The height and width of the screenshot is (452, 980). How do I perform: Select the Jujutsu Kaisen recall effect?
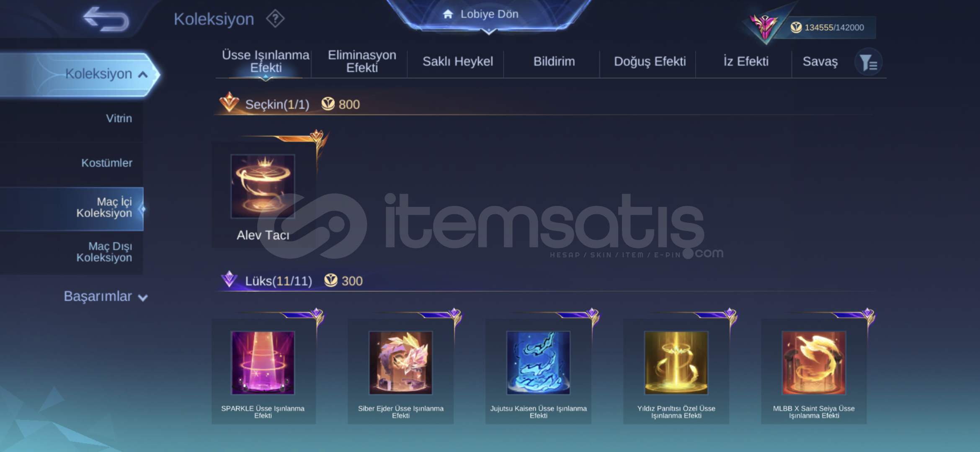(x=538, y=363)
